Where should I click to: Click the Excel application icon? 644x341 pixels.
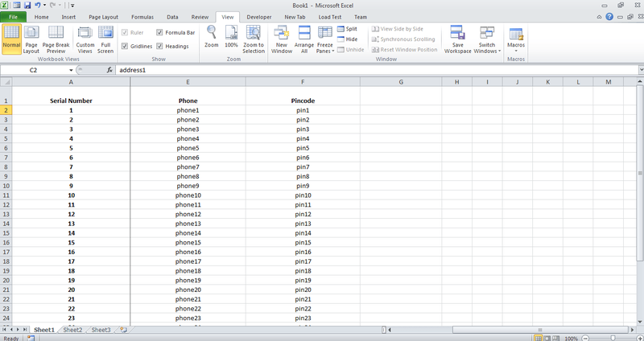[x=4, y=6]
